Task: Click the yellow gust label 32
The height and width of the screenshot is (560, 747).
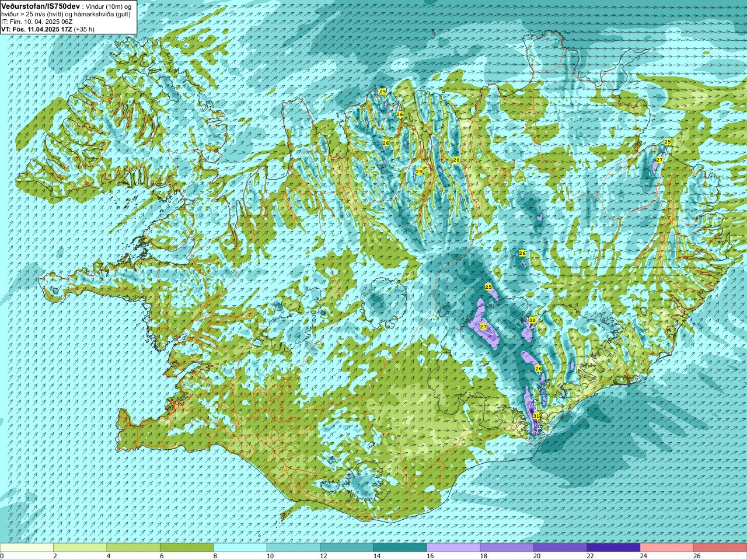Action: tap(532, 321)
